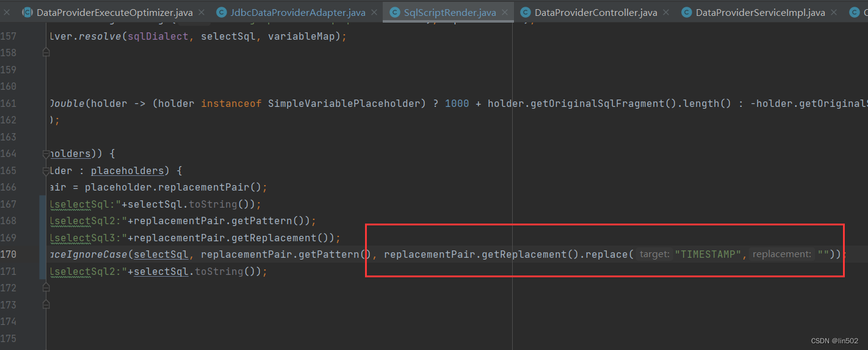Open the DataProviderController.java tab

tap(596, 12)
